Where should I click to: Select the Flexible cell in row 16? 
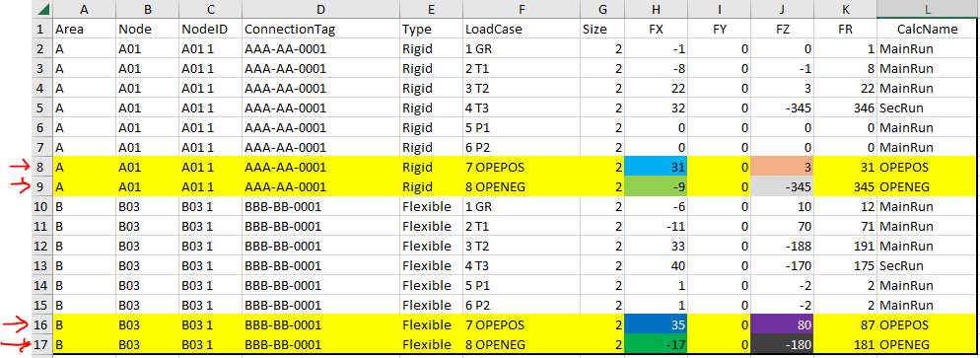(x=431, y=324)
